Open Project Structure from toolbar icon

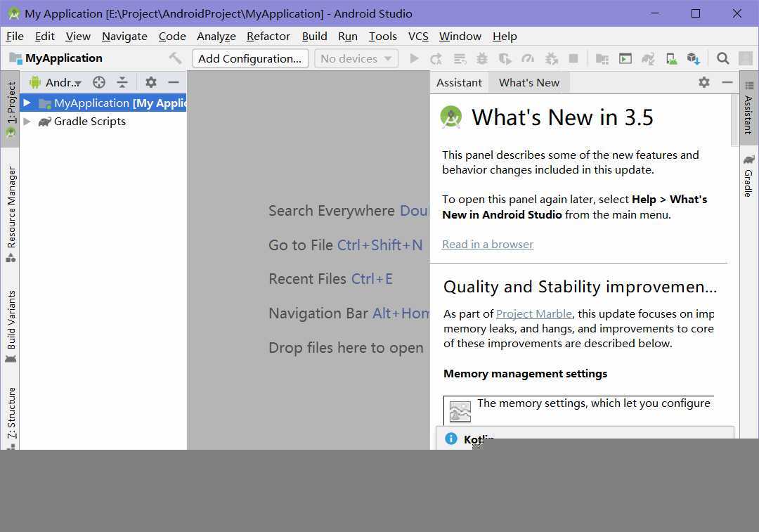602,58
